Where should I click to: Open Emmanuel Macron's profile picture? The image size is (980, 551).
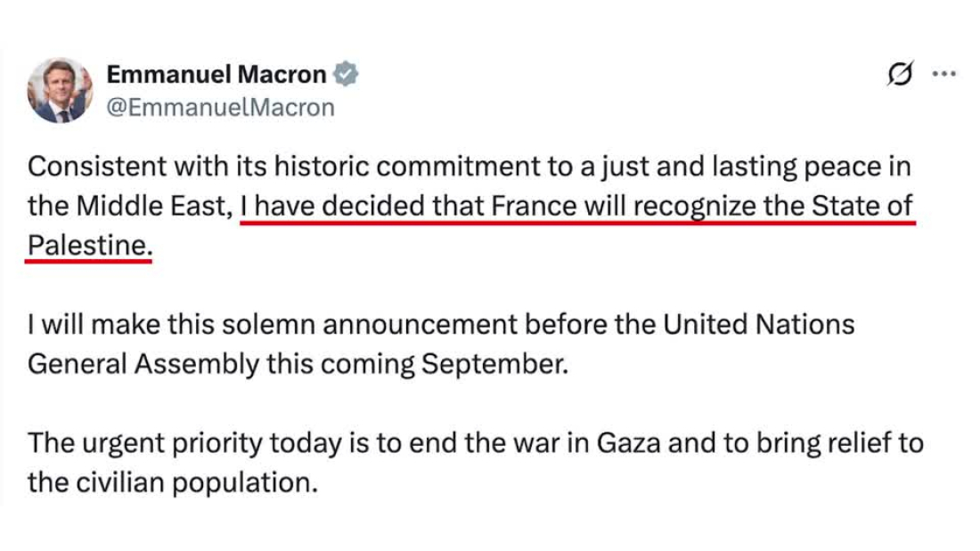[x=60, y=91]
